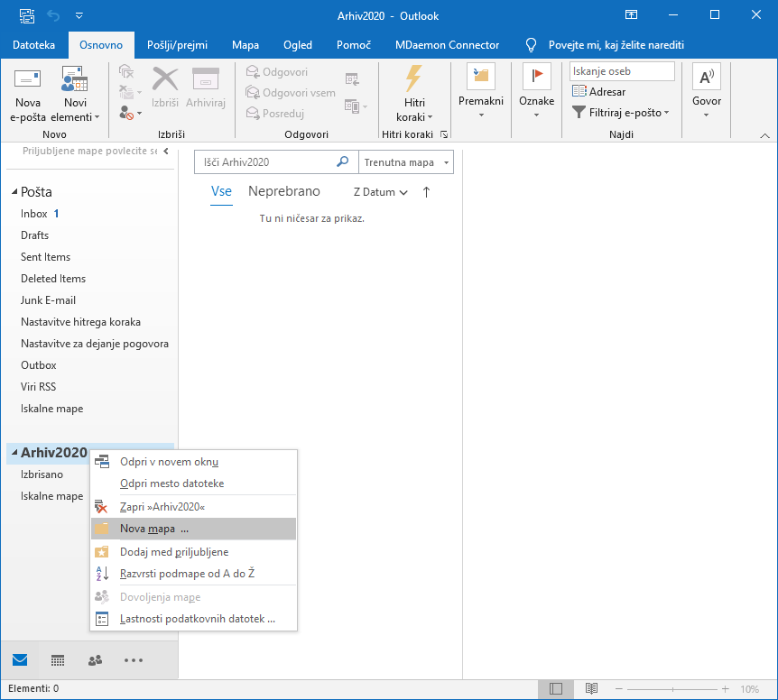Choose Dodaj med priljubljene
Viewport: 778px width, 700px height.
(x=193, y=552)
